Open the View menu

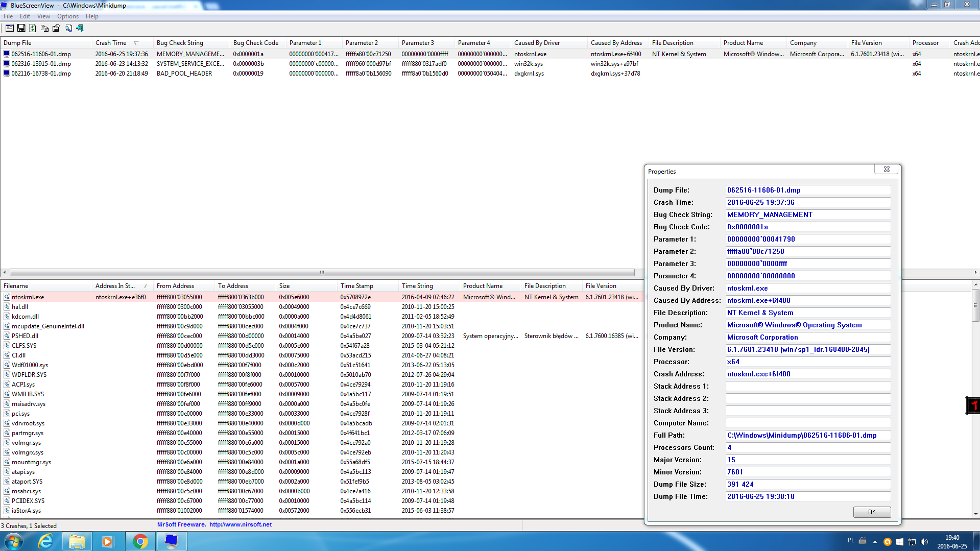pyautogui.click(x=43, y=16)
